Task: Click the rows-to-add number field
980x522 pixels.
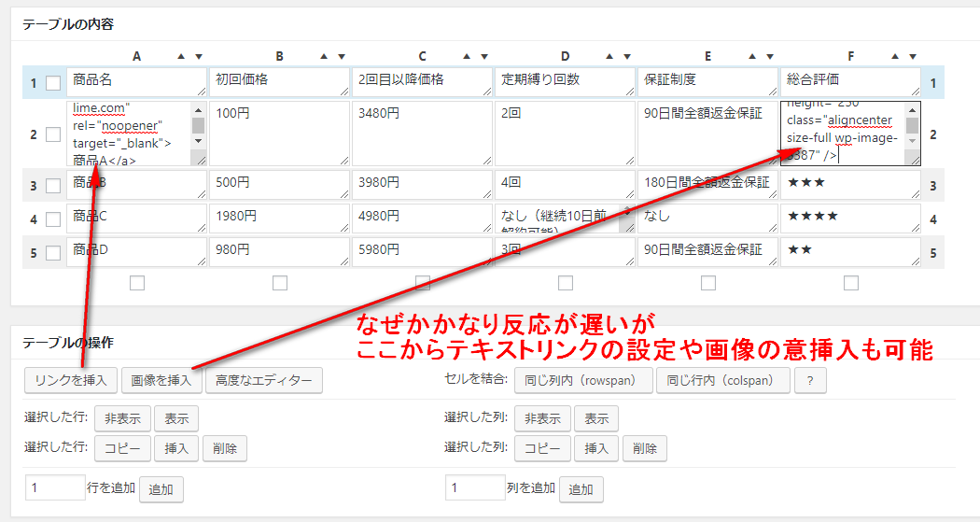Action: tap(56, 487)
